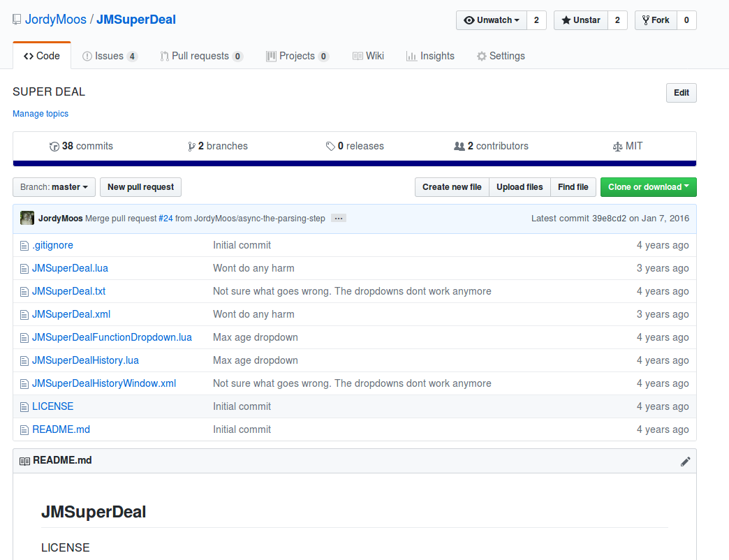Open the .gitignore file
This screenshot has width=729, height=560.
coord(52,245)
